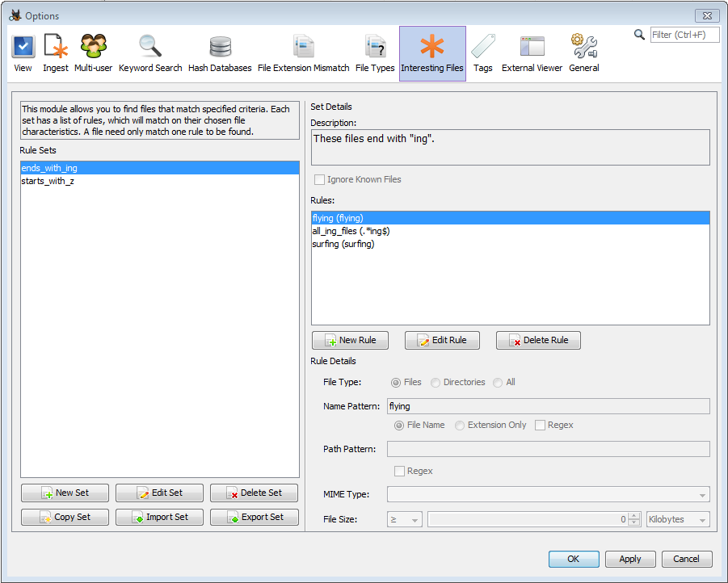Increase file size with stepper up arrow
The height and width of the screenshot is (583, 728).
point(634,516)
